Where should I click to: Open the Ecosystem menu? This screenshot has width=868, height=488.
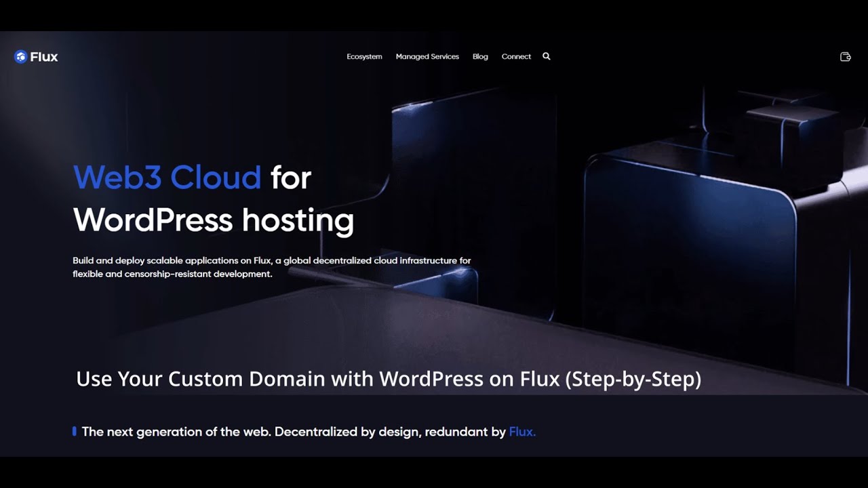pyautogui.click(x=364, y=57)
